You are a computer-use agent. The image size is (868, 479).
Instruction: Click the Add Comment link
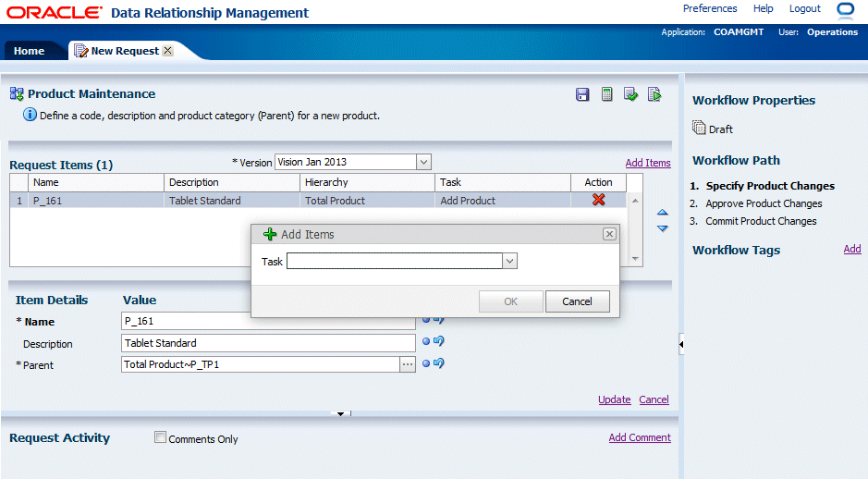[x=640, y=437]
